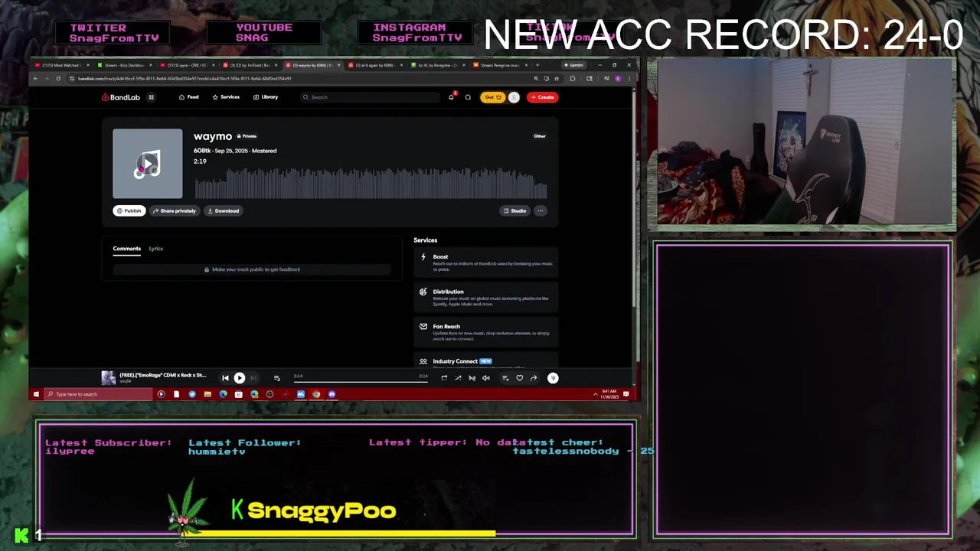Reload the page in browser
This screenshot has height=551, width=980.
[58, 78]
